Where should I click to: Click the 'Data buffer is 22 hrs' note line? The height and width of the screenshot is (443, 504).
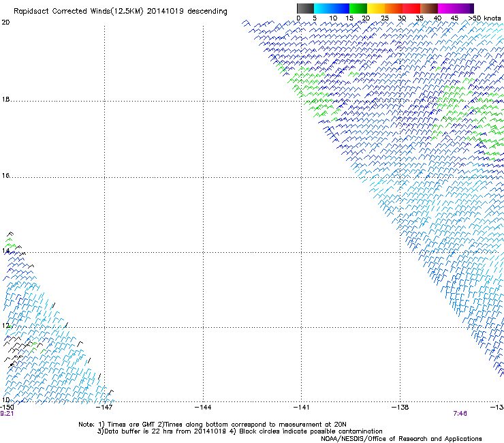pyautogui.click(x=240, y=431)
